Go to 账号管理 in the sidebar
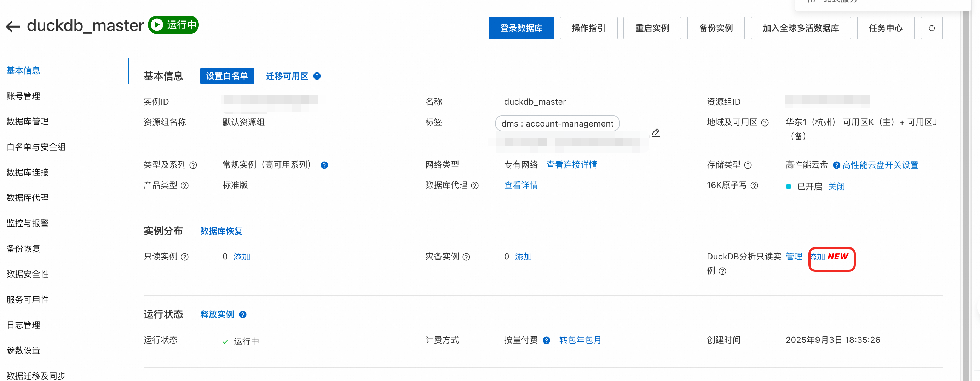 tap(23, 96)
